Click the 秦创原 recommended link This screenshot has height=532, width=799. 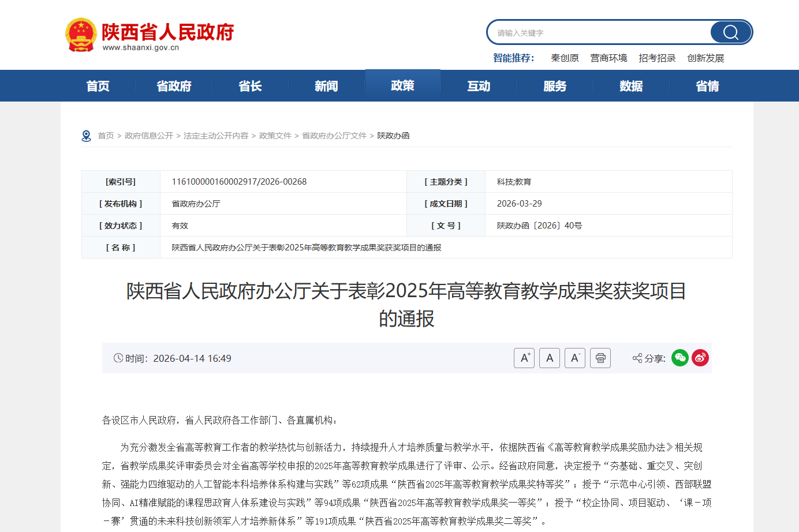click(x=565, y=58)
